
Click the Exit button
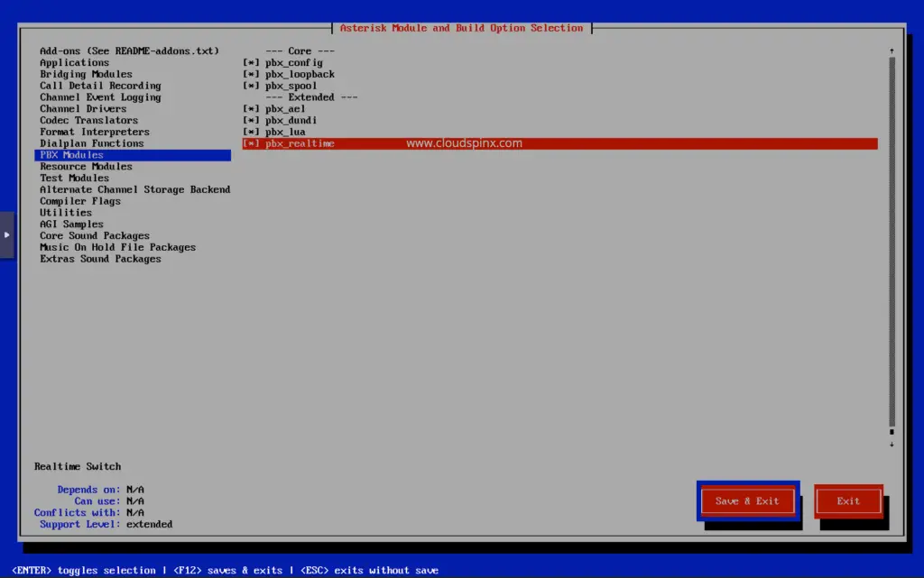coord(847,500)
